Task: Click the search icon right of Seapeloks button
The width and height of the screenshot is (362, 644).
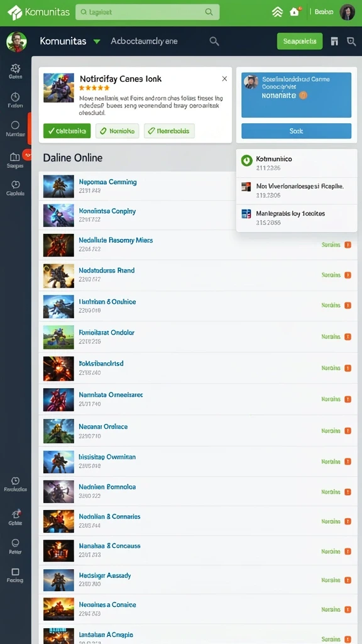Action: (351, 41)
